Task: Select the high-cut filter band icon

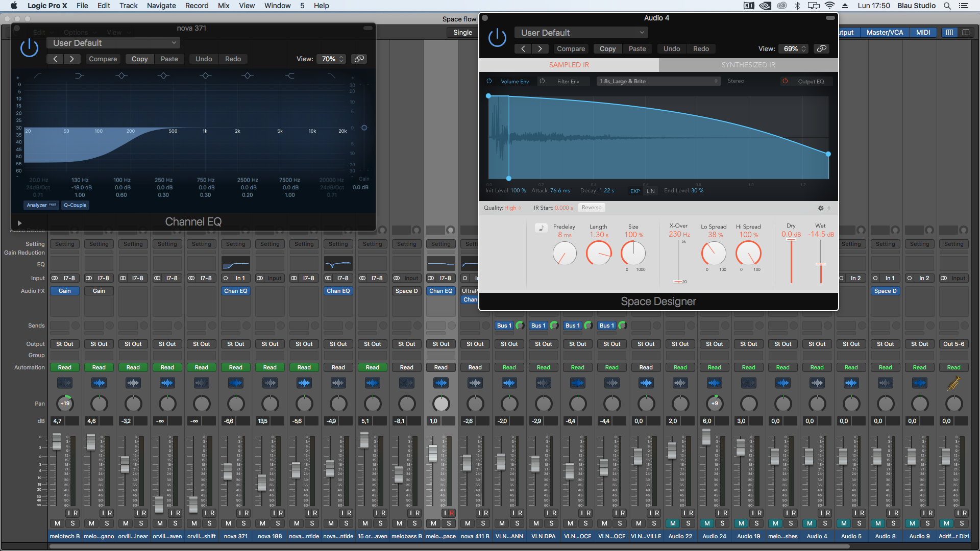Action: click(331, 76)
